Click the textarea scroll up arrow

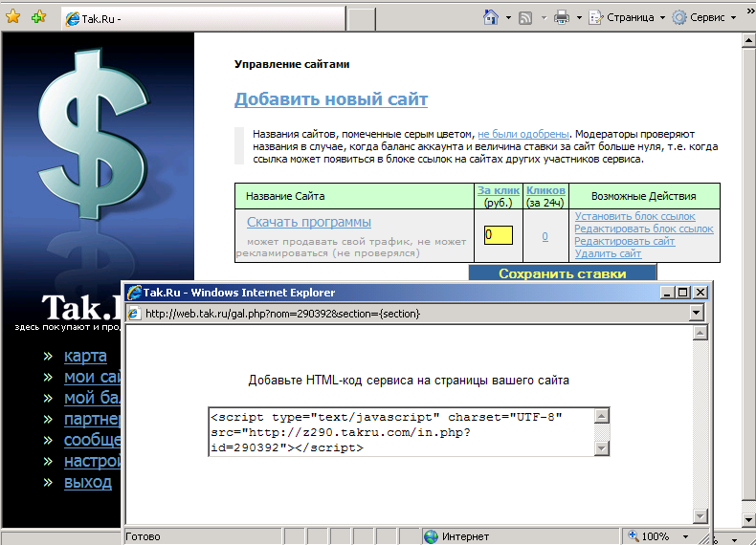coord(601,416)
